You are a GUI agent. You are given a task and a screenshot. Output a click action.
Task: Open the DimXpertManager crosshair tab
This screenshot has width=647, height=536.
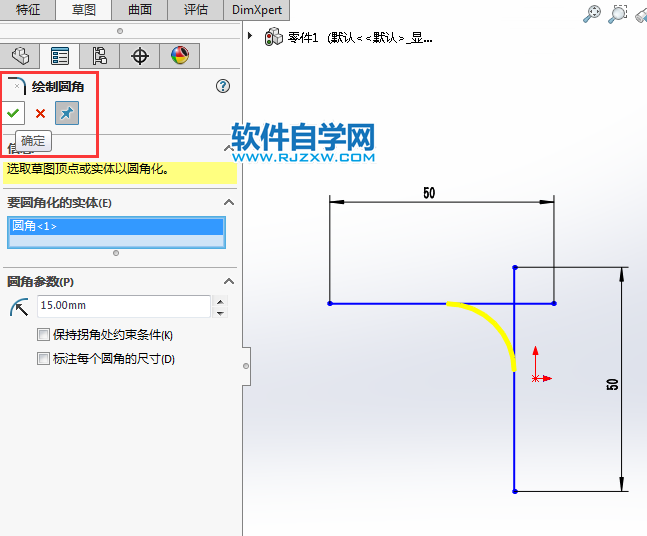tap(139, 56)
